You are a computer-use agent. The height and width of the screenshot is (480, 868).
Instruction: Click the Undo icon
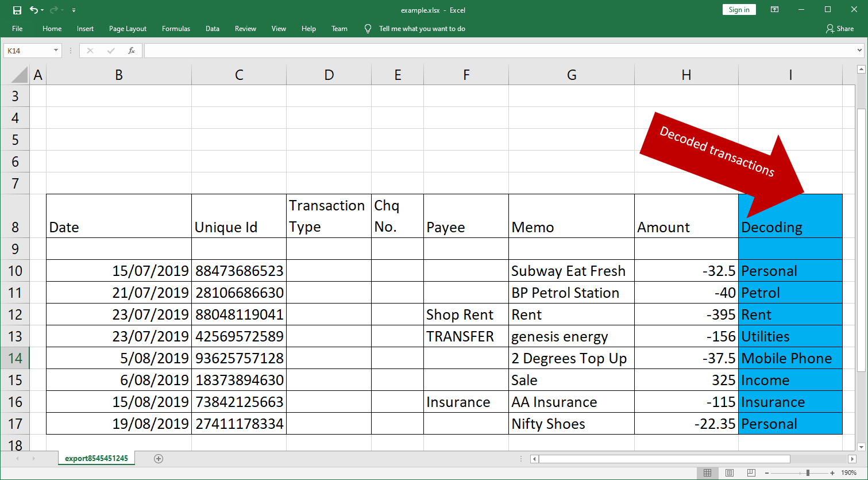(x=33, y=10)
